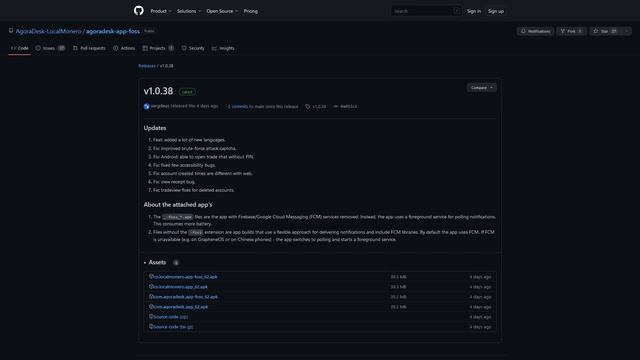The image size is (640, 360).
Task: Open the GitHub home logo
Action: point(139,11)
